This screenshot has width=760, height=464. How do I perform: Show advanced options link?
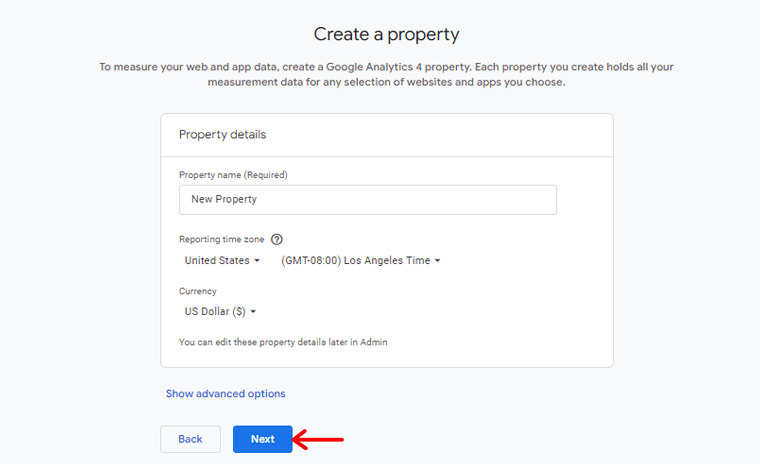[225, 394]
